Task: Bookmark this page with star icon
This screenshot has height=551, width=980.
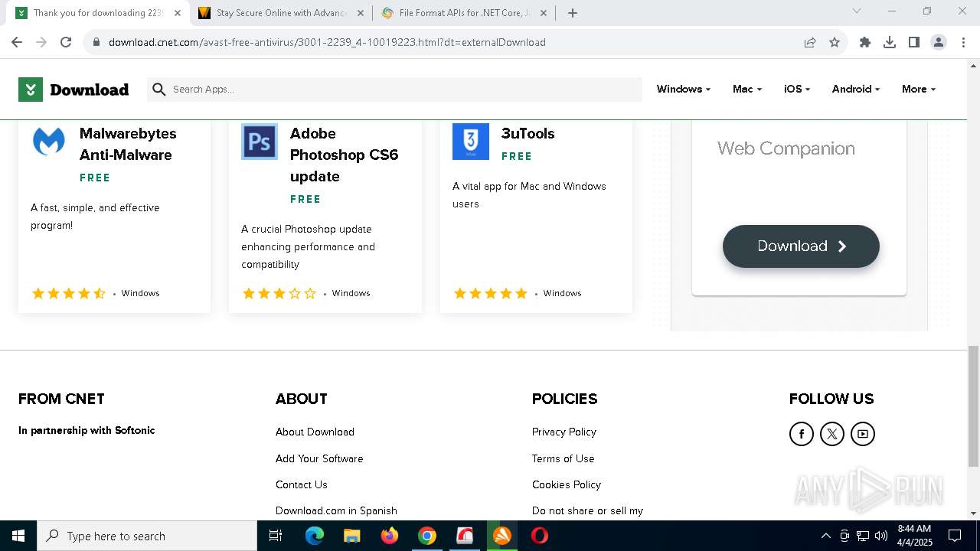Action: tap(835, 42)
